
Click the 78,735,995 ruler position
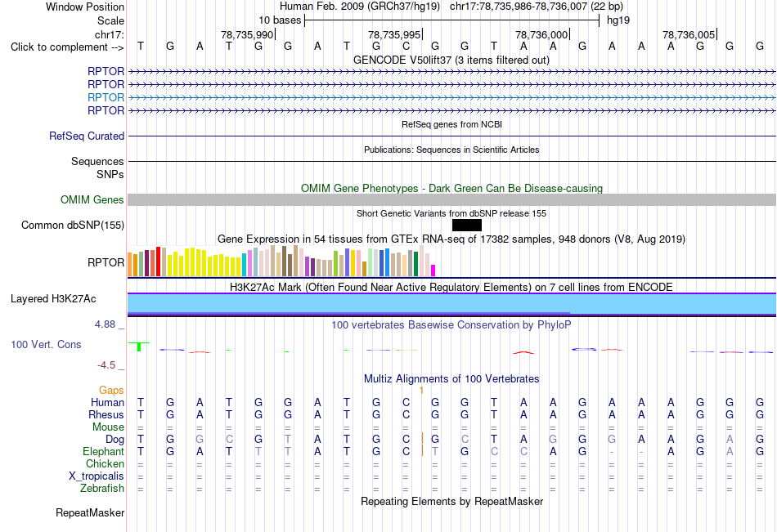tap(394, 34)
